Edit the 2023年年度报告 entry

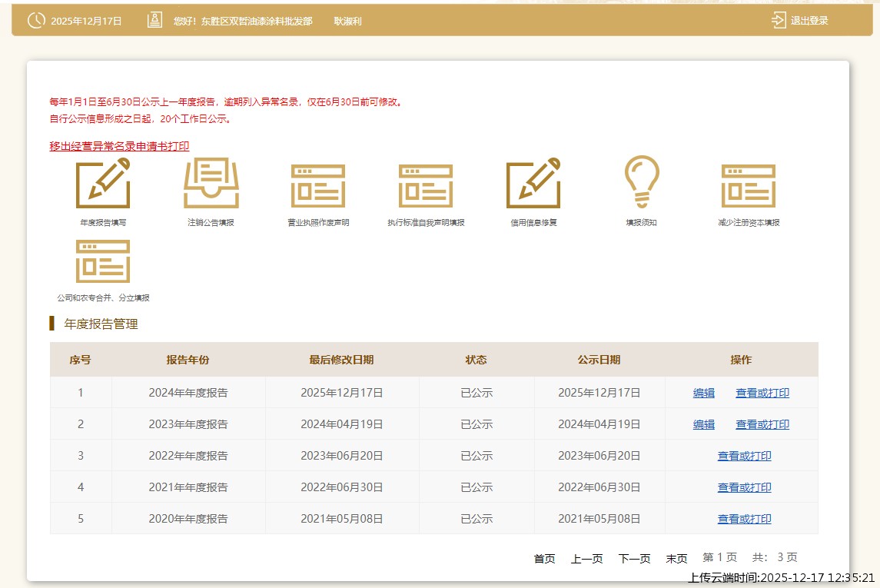coord(704,424)
